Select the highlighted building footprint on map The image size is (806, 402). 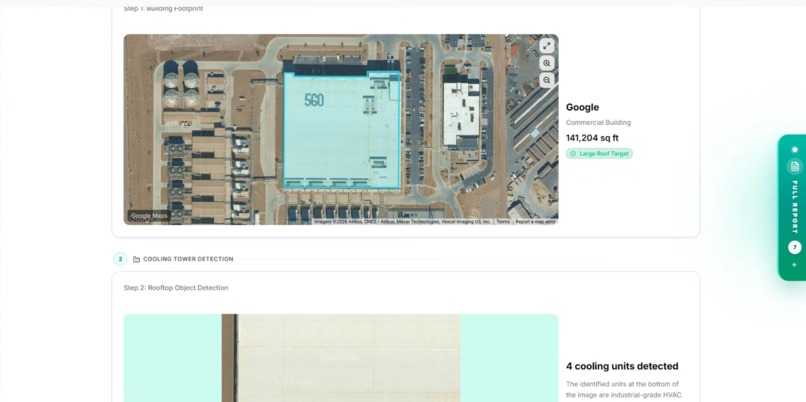click(x=342, y=130)
